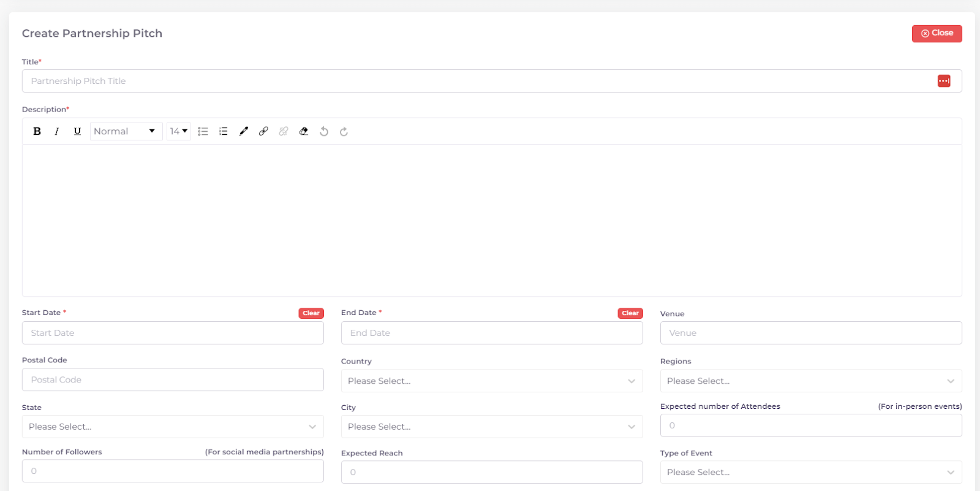Click the eraser clear formatting icon
The image size is (980, 491).
pos(304,131)
